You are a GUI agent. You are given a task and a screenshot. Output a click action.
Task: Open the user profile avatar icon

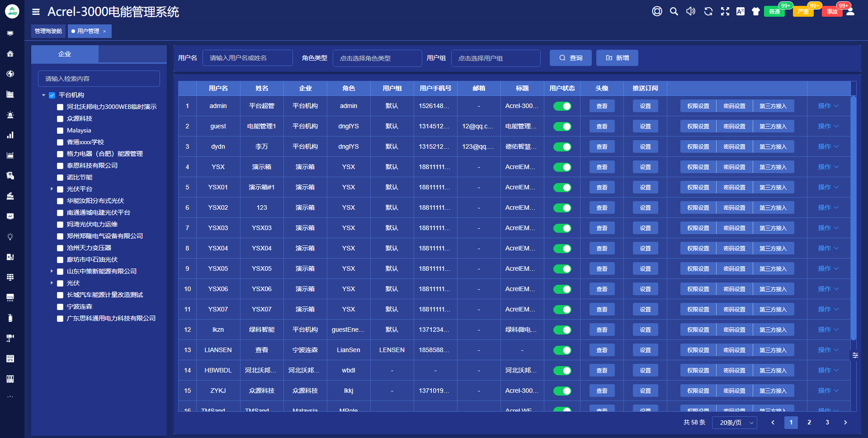click(850, 11)
